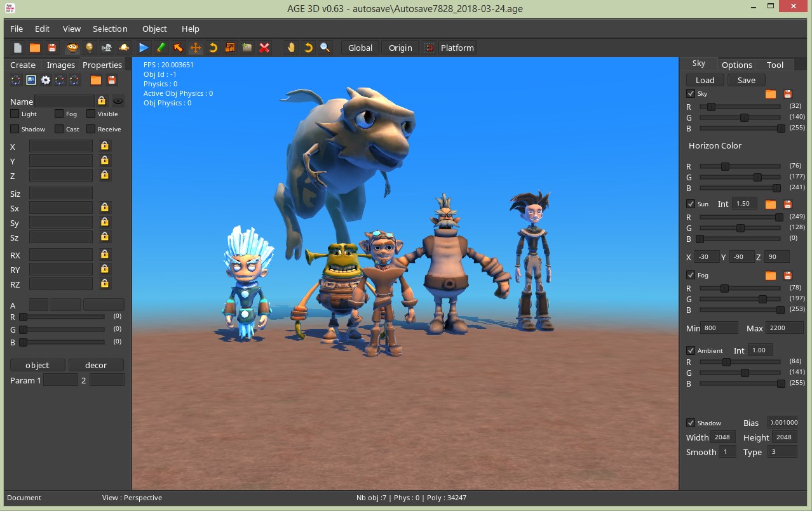This screenshot has width=812, height=511.
Task: Open the sky texture folder icon beside Sky checkbox
Action: tap(771, 94)
